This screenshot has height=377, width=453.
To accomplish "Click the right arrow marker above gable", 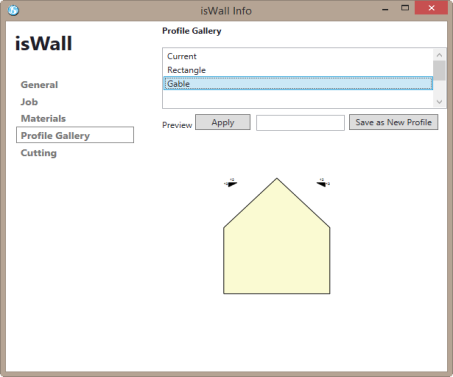I will click(323, 183).
